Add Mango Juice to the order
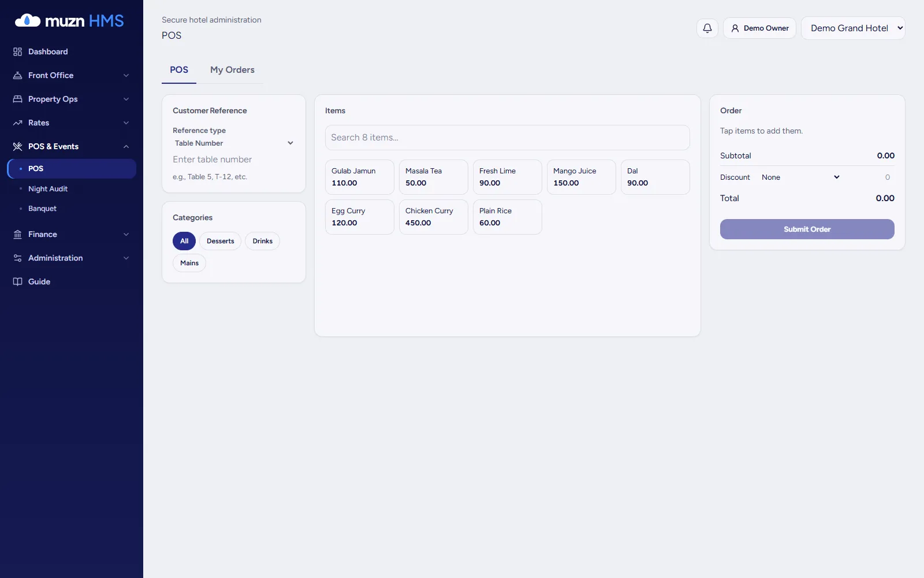The image size is (924, 578). (x=582, y=177)
